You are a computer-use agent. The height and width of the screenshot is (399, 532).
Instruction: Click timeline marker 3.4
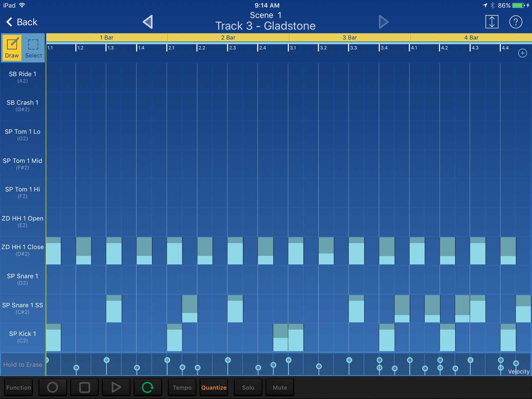pyautogui.click(x=384, y=48)
